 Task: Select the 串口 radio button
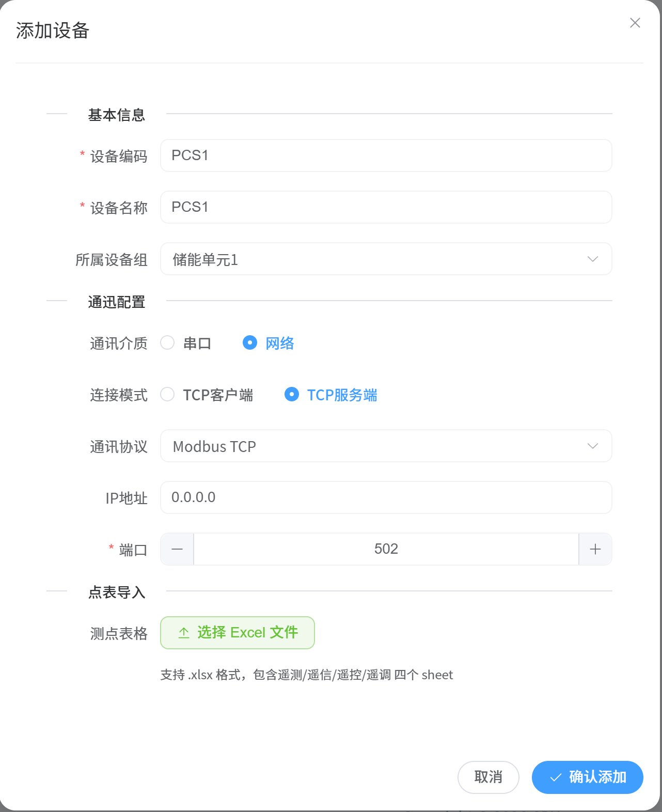(167, 343)
